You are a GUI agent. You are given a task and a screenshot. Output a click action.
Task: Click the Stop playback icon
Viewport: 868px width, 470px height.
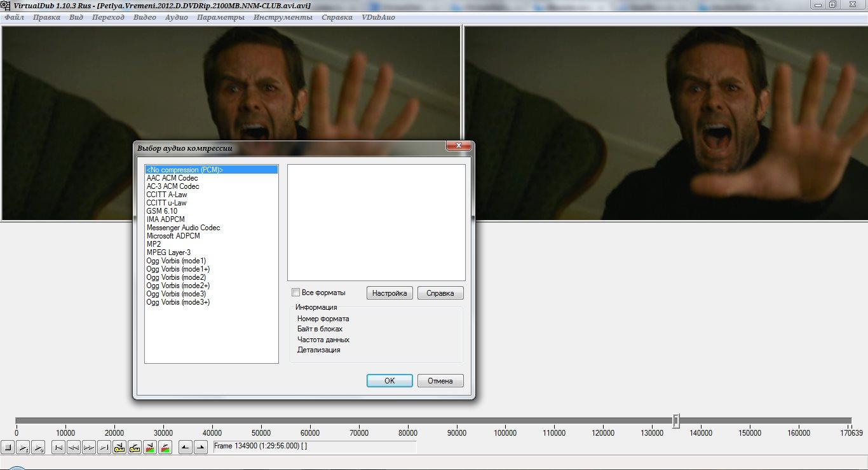8,447
